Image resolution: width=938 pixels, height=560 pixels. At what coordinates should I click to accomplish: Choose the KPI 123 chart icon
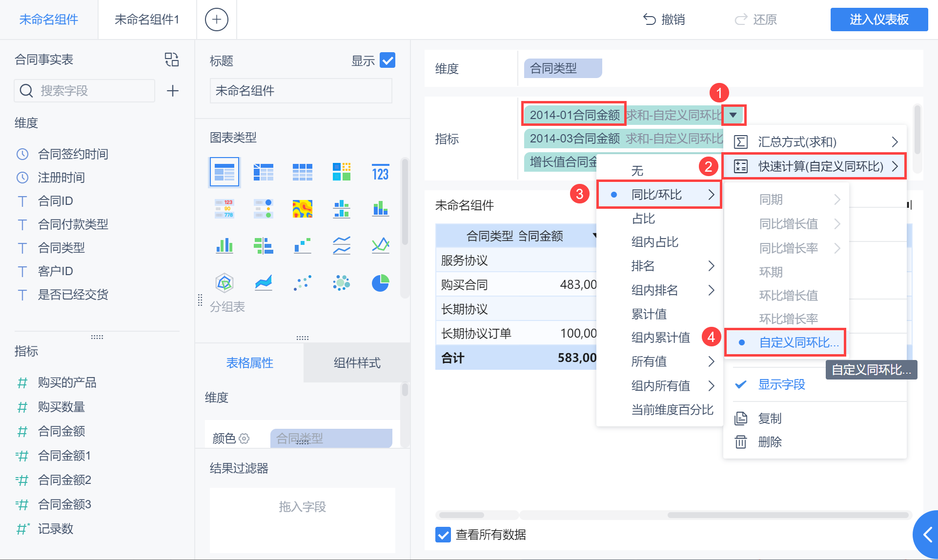[x=380, y=173]
